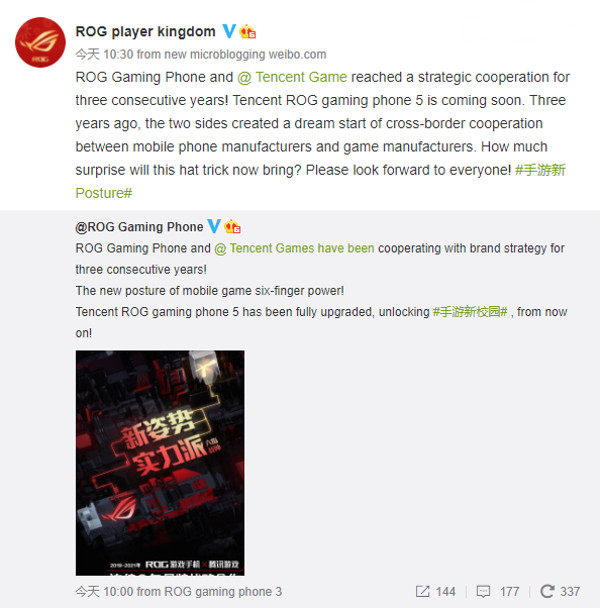Click the crown membership badge beside ROG player kingdom
Viewport: 600px width, 608px height.
pyautogui.click(x=247, y=31)
